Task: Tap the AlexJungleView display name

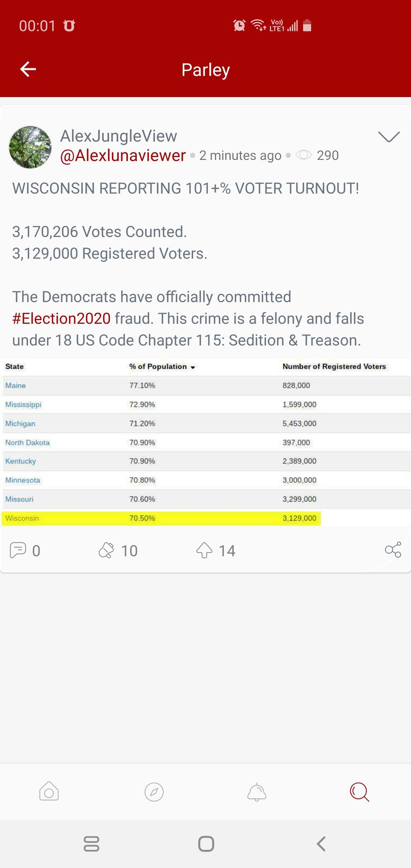Action: [x=119, y=136]
